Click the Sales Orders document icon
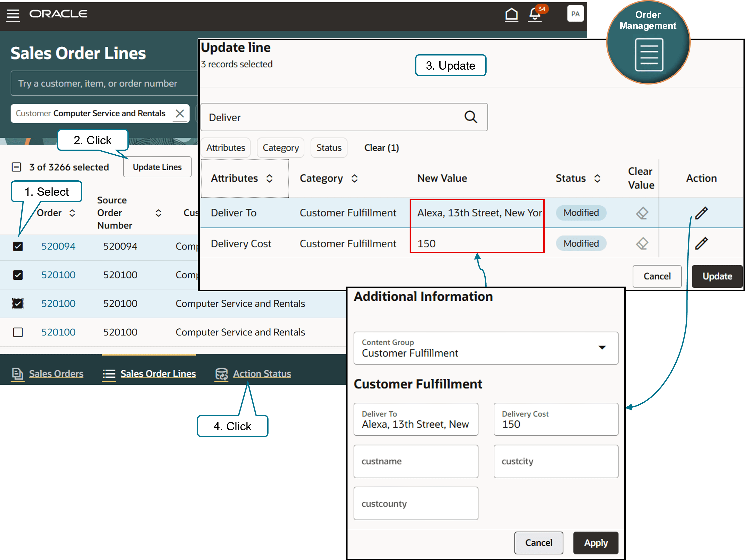This screenshot has height=560, width=745. tap(17, 374)
